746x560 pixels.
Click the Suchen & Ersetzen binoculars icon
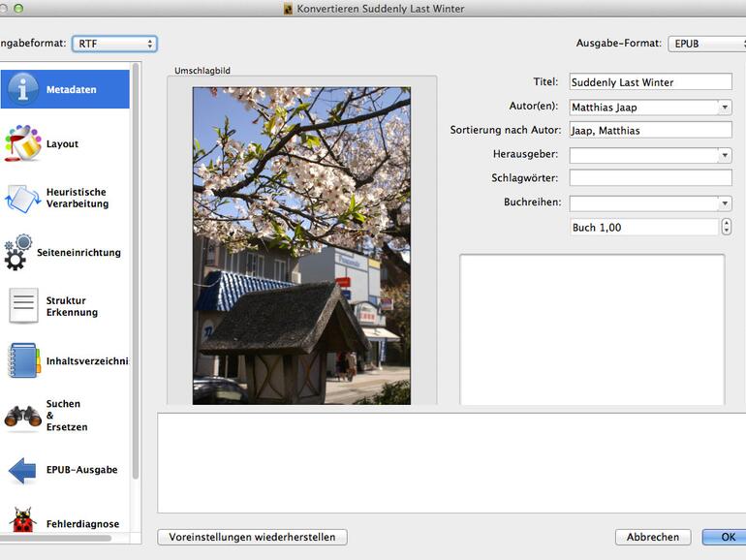coord(22,416)
